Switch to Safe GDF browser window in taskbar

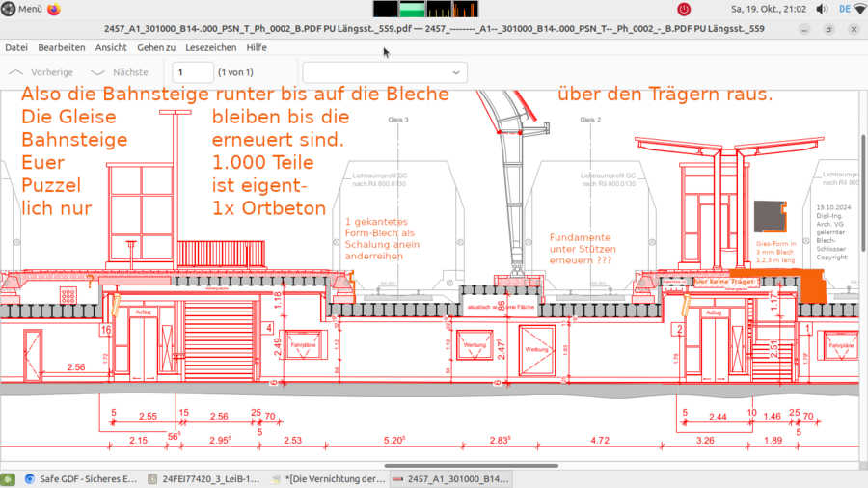point(81,478)
